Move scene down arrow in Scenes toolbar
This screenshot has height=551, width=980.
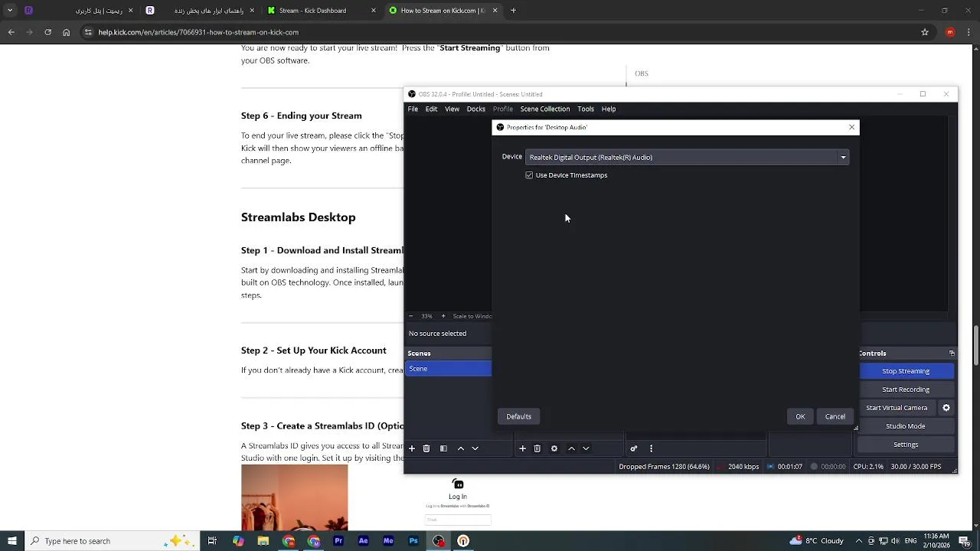(475, 448)
